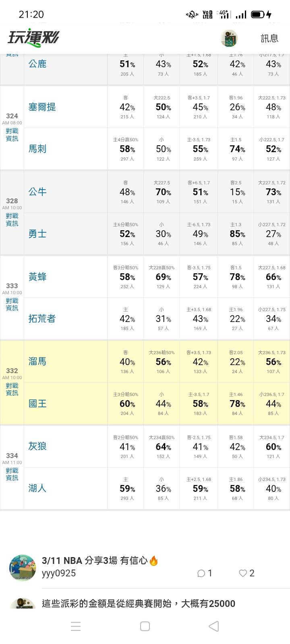
Task: Open yyy0925's post avatar thumbnail
Action: (x=23, y=568)
